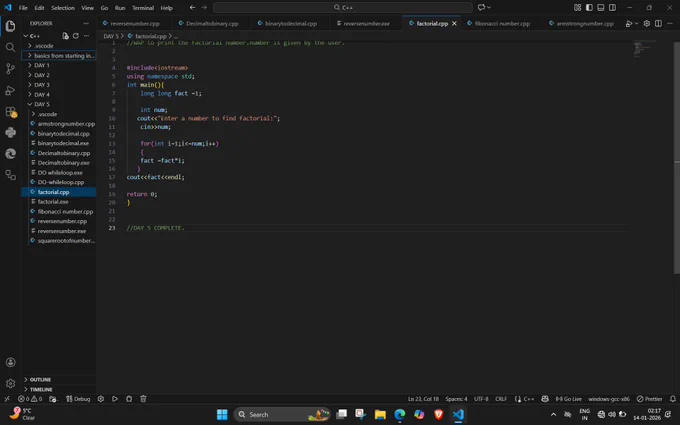
Task: Open the notifications bell in status bar
Action: point(673,399)
